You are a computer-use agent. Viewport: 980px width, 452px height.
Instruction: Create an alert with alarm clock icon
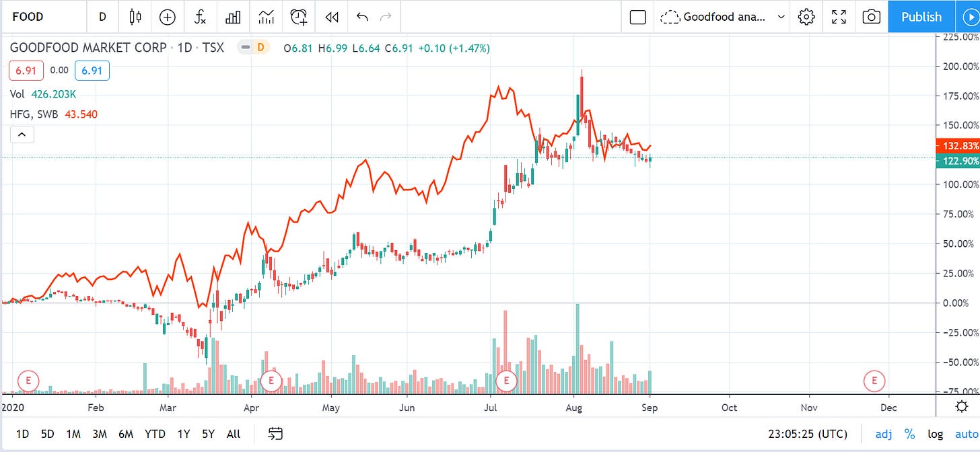click(299, 17)
